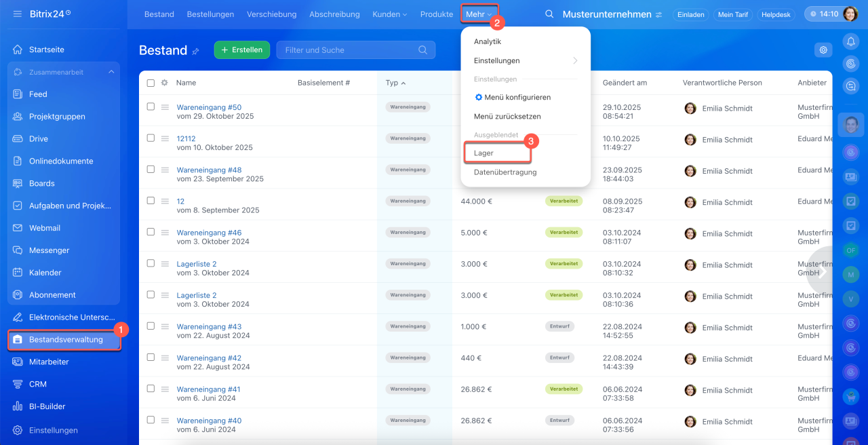Viewport: 868px width, 445px height.
Task: Expand the Kunden dropdown in top menu
Action: click(390, 14)
